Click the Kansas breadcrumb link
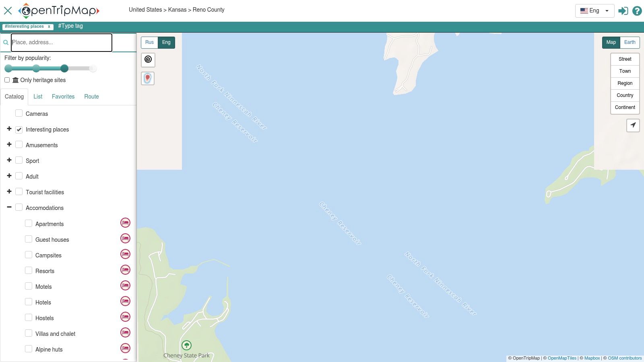This screenshot has height=362, width=644. click(177, 10)
